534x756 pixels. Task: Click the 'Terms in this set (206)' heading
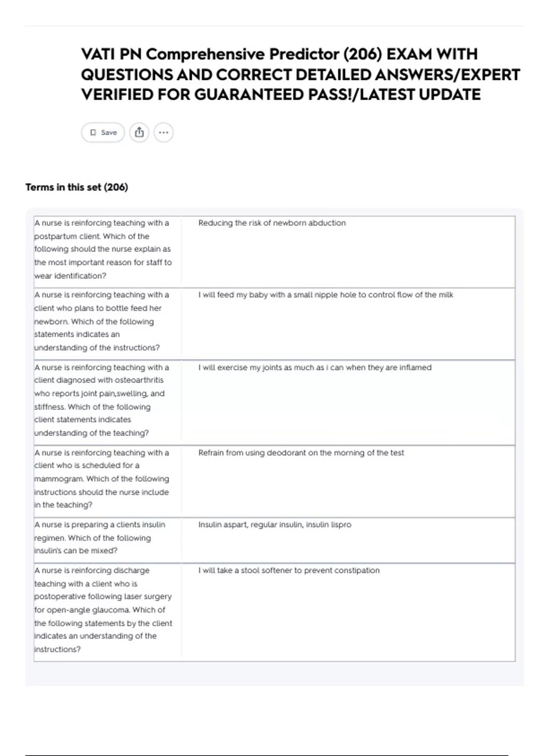point(77,187)
